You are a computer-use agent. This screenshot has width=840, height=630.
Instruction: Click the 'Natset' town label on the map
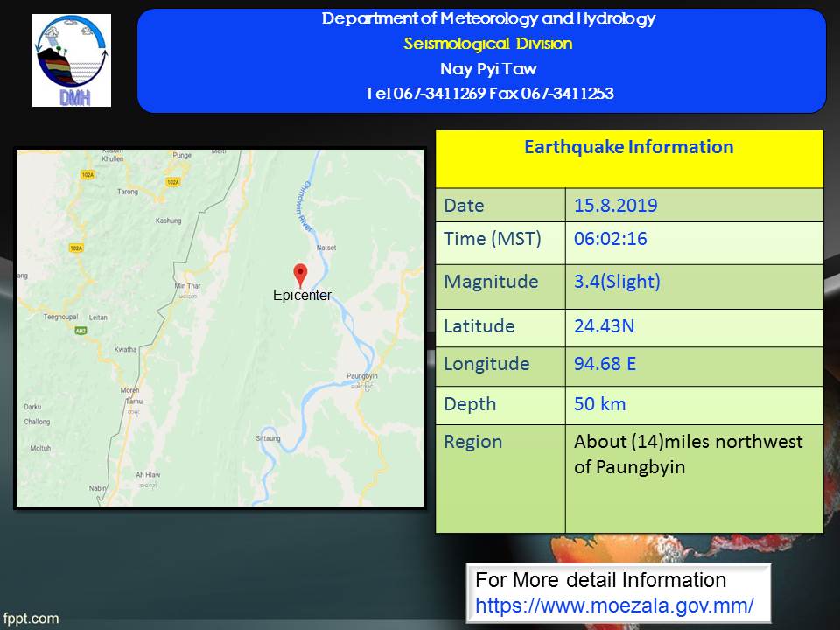pyautogui.click(x=326, y=248)
